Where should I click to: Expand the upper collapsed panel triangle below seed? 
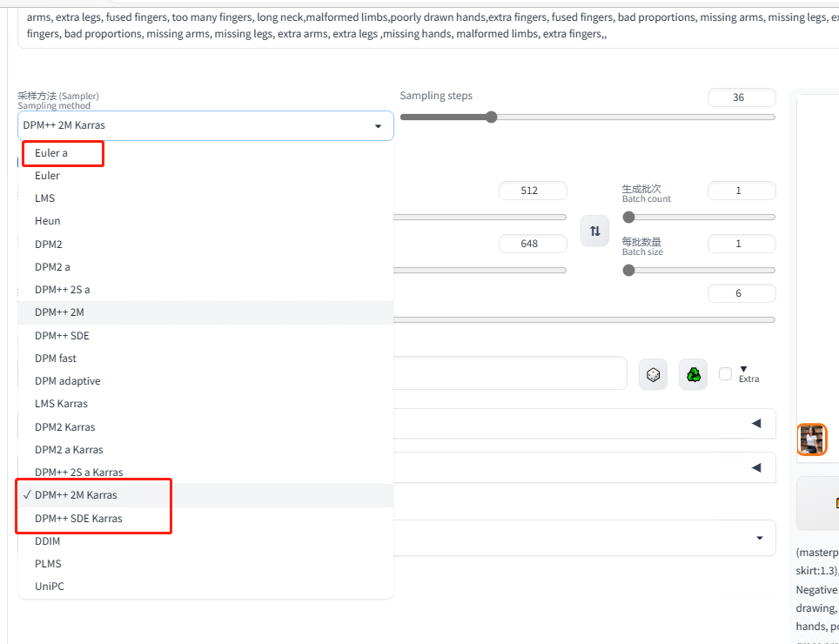755,424
